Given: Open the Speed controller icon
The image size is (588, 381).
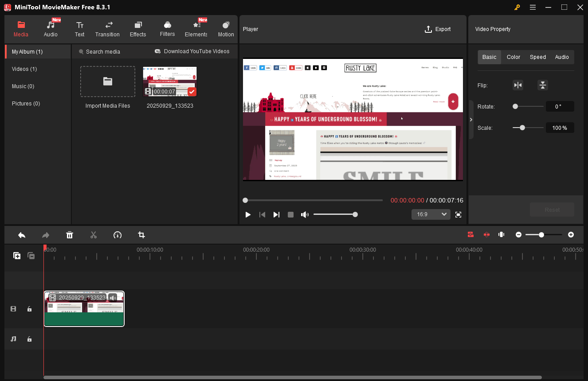Looking at the screenshot, I should coord(118,235).
